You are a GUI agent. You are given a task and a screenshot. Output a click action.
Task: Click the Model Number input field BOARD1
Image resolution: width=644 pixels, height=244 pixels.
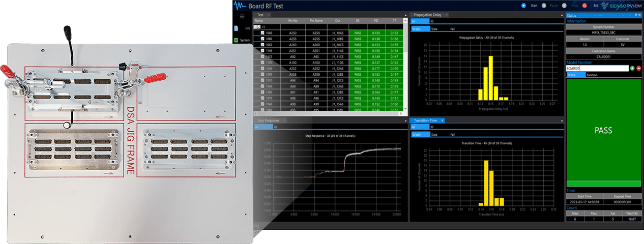[597, 68]
